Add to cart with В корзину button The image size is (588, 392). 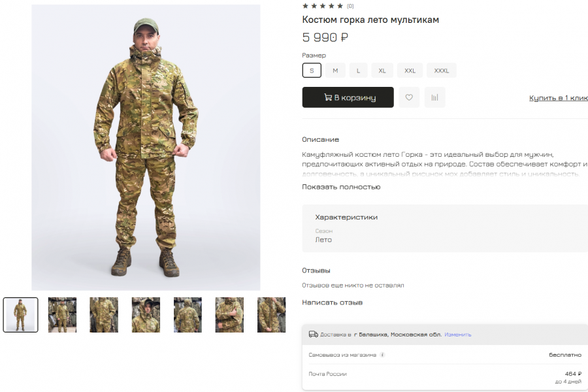(x=348, y=97)
